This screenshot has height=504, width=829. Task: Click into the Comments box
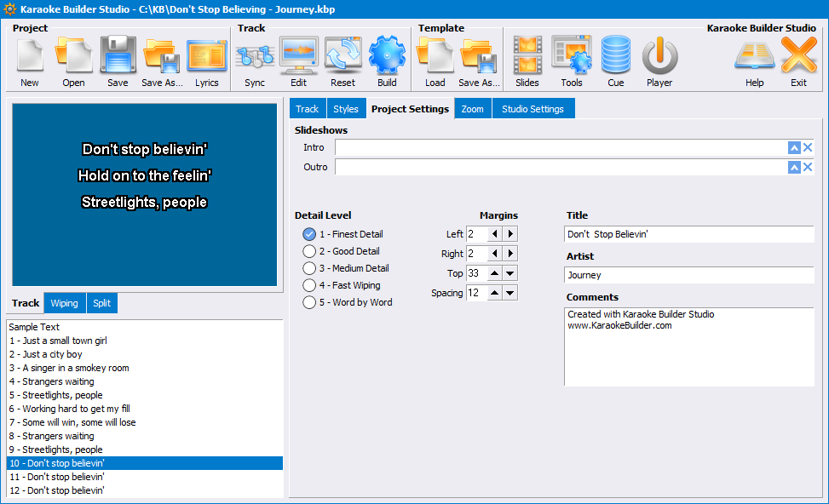point(689,346)
